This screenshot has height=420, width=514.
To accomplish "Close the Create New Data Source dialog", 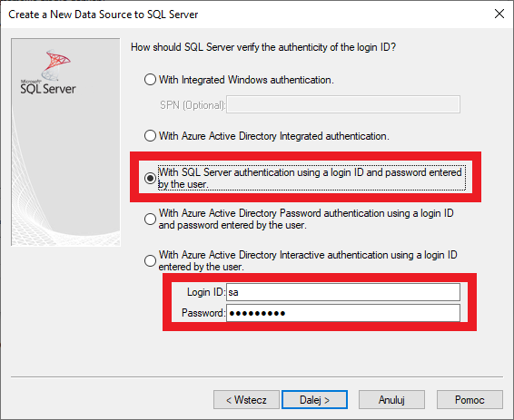I will (499, 14).
